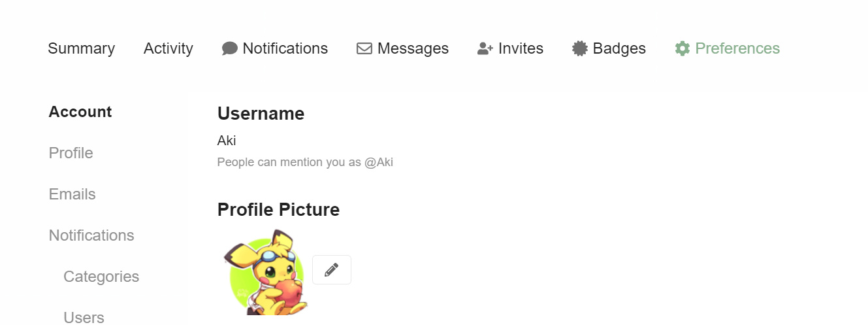
Task: Select the Badges tab label
Action: point(619,48)
